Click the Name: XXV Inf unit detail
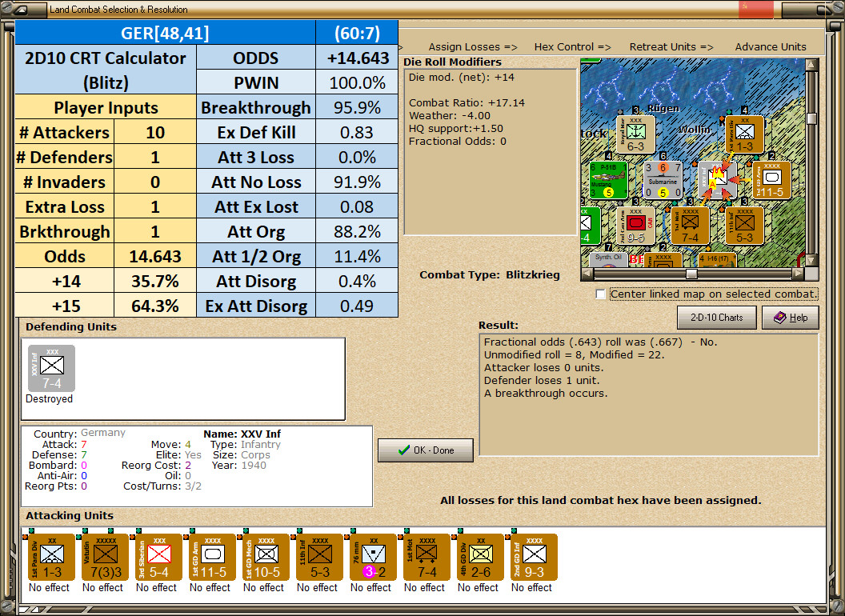This screenshot has width=845, height=616. [x=242, y=434]
